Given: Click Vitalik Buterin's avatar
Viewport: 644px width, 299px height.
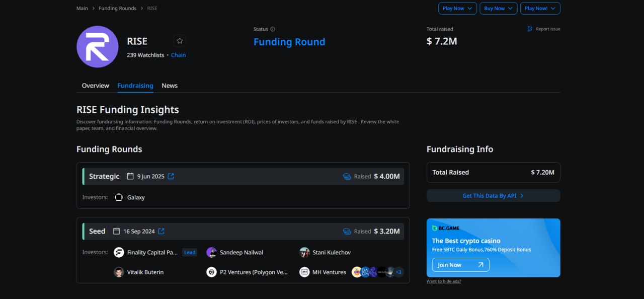Looking at the screenshot, I should tap(119, 272).
